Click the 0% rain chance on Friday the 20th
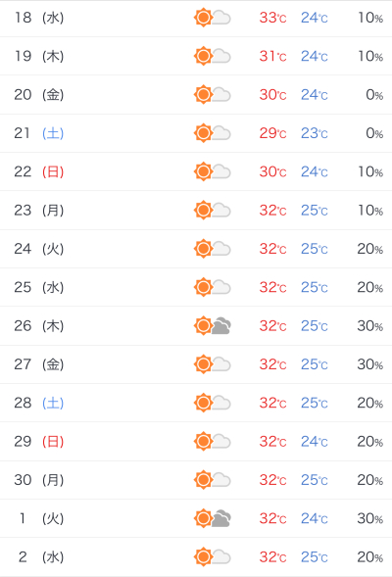Image resolution: width=392 pixels, height=577 pixels. click(374, 95)
